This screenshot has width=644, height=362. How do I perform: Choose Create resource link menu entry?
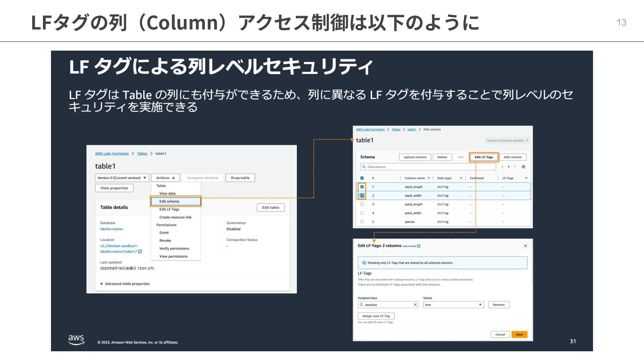[175, 217]
